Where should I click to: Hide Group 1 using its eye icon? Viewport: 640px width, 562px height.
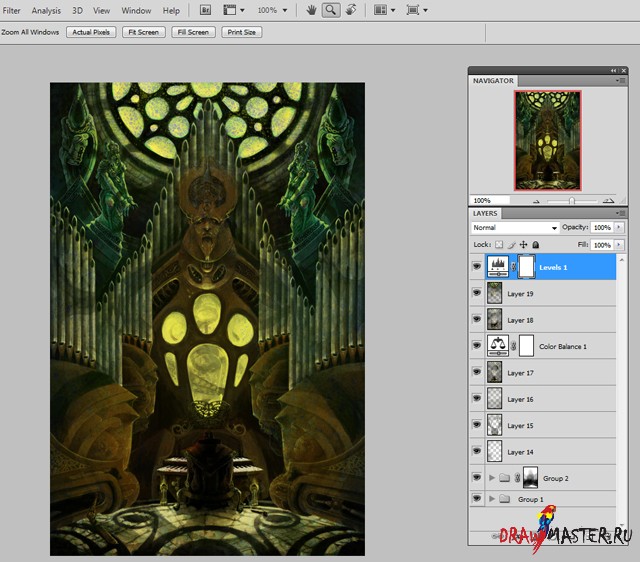pos(477,498)
